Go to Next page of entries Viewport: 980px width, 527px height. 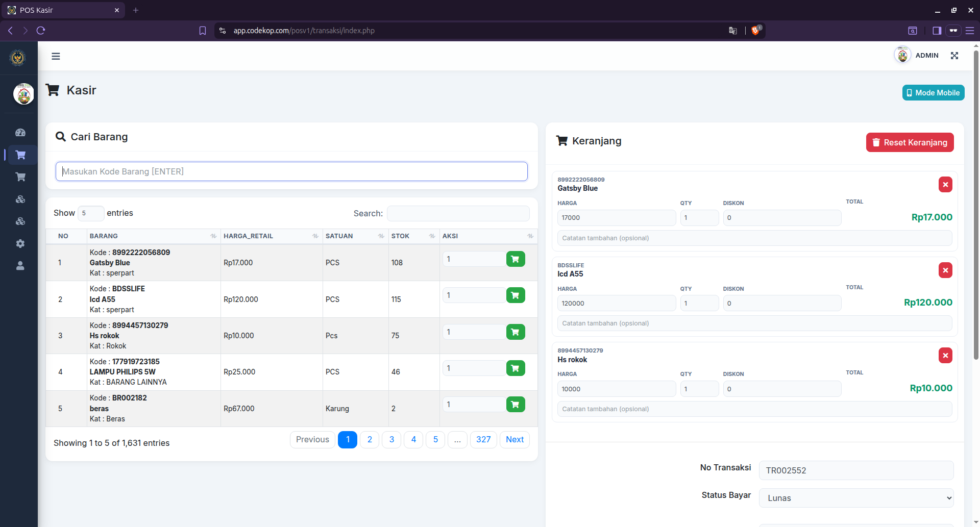click(514, 440)
